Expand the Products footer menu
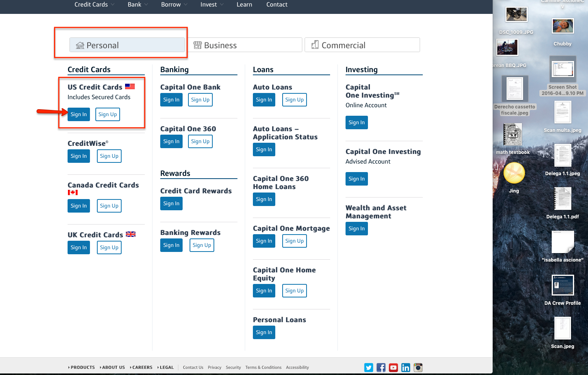The height and width of the screenshot is (375, 588). click(81, 368)
